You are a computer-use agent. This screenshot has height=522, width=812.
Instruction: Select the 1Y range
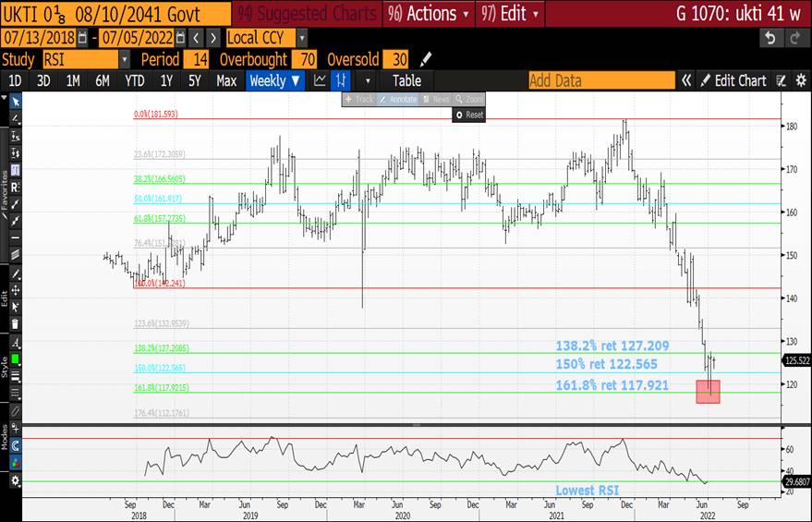coord(166,80)
